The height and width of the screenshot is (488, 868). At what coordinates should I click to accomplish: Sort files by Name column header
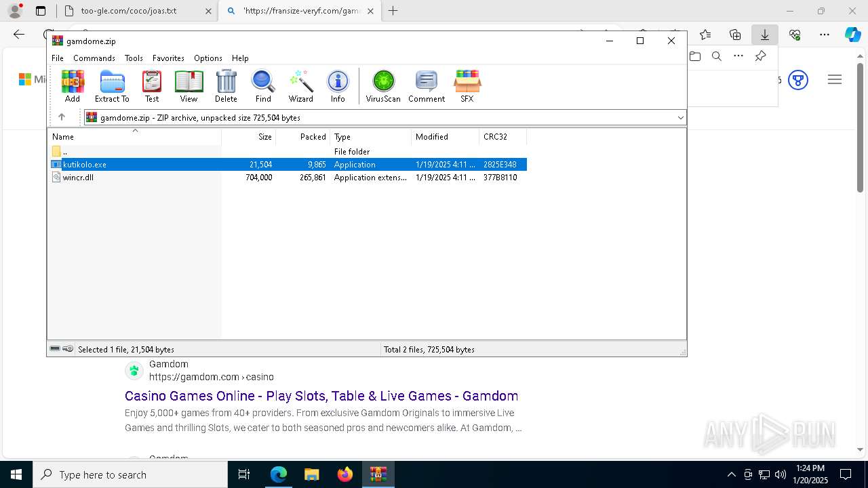point(134,136)
